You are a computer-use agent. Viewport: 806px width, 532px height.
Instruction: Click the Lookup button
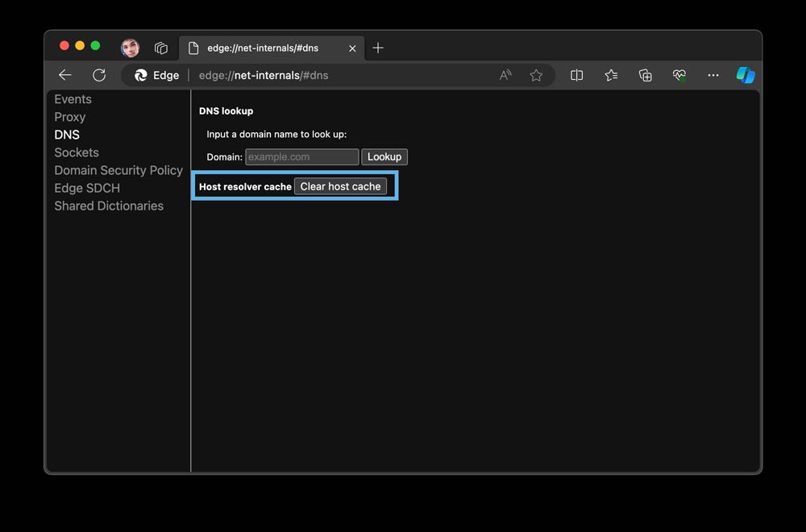click(x=384, y=156)
